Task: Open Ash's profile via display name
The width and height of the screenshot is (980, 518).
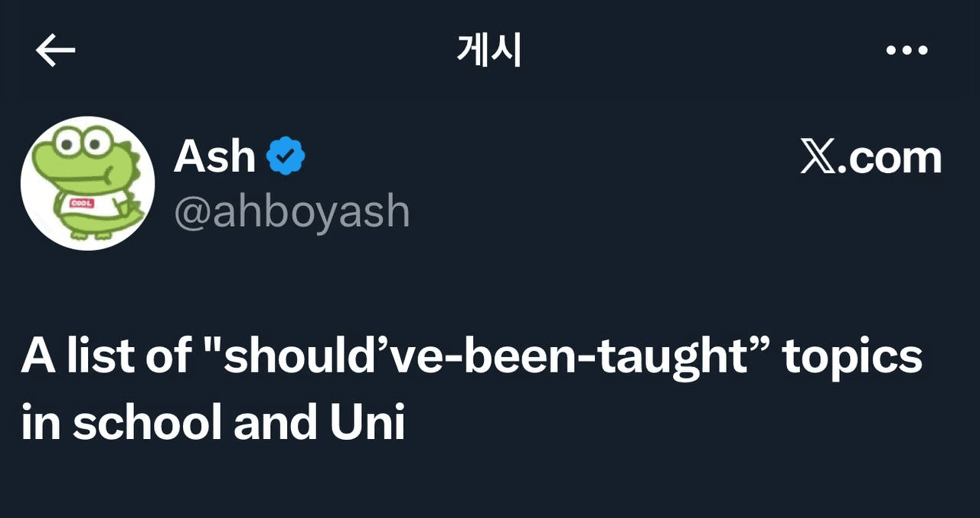Action: pos(214,157)
